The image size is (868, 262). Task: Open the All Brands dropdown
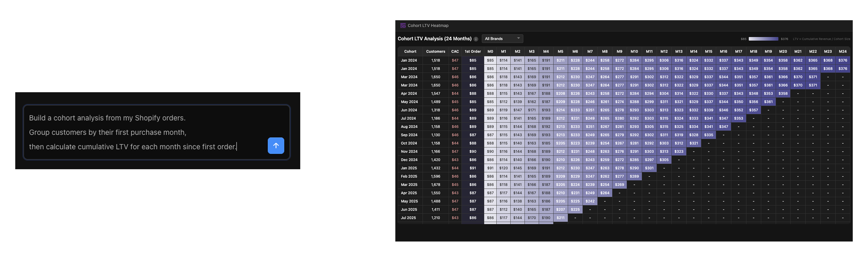coord(502,38)
